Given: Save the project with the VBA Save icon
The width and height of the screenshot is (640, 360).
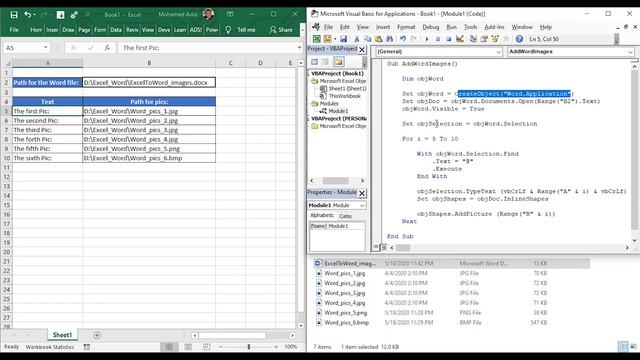Looking at the screenshot, I should point(343,39).
